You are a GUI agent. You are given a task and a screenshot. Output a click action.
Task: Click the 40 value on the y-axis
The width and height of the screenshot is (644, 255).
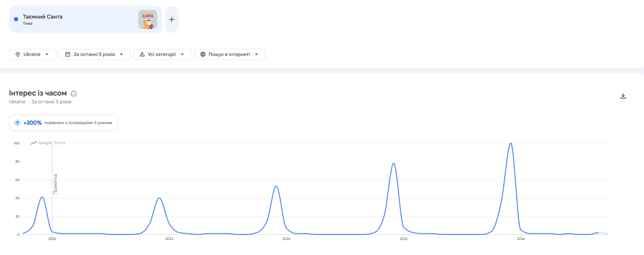[17, 198]
